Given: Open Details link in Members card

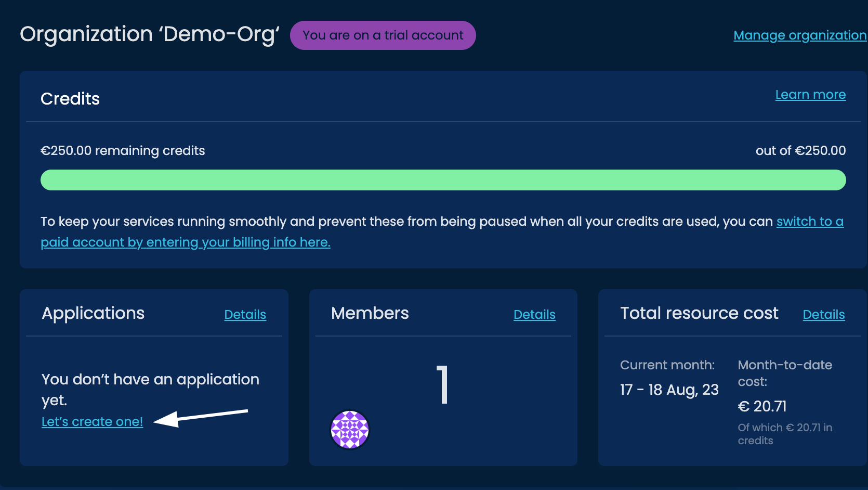Looking at the screenshot, I should coord(534,315).
